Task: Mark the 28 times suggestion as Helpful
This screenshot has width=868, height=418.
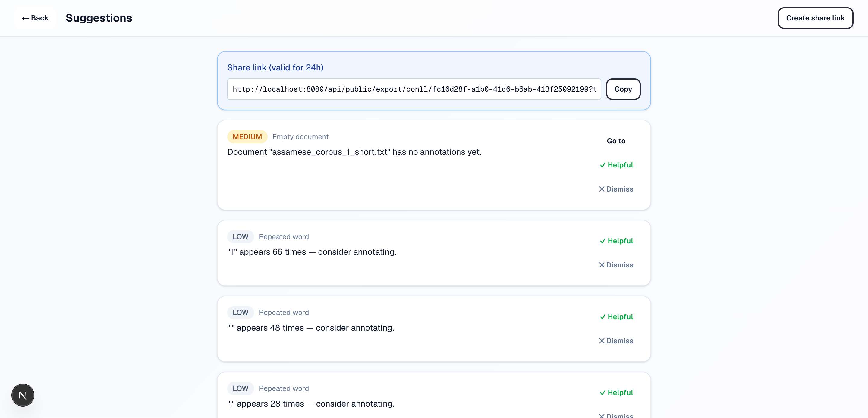Action: 616,392
